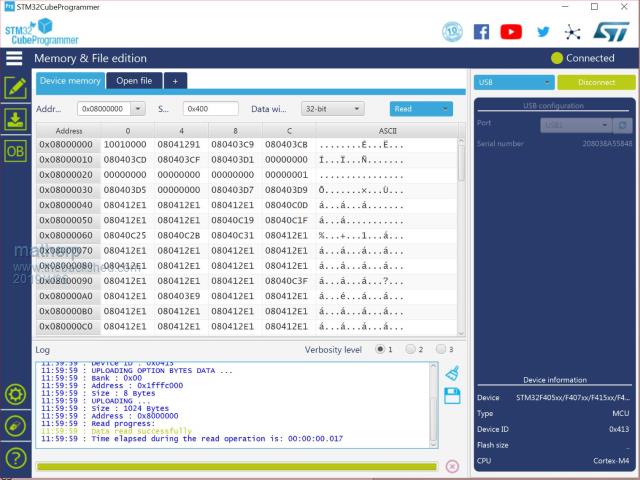Select cell 08040C3F
This screenshot has width=640, height=480.
pyautogui.click(x=287, y=281)
